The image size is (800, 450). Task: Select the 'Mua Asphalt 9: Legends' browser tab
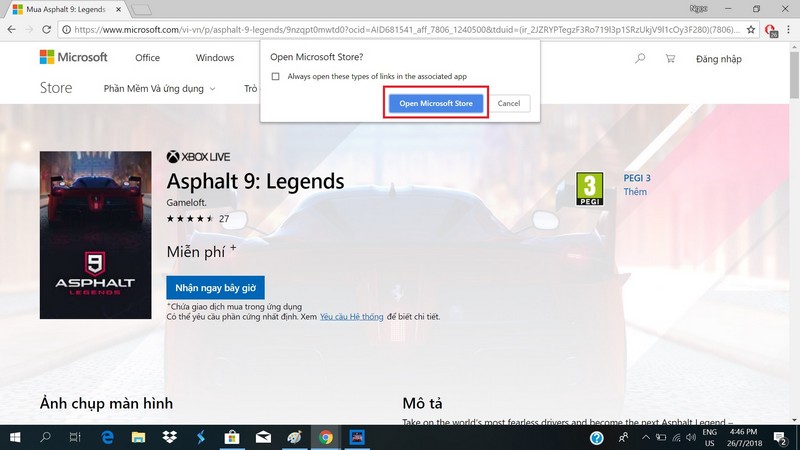pos(65,10)
